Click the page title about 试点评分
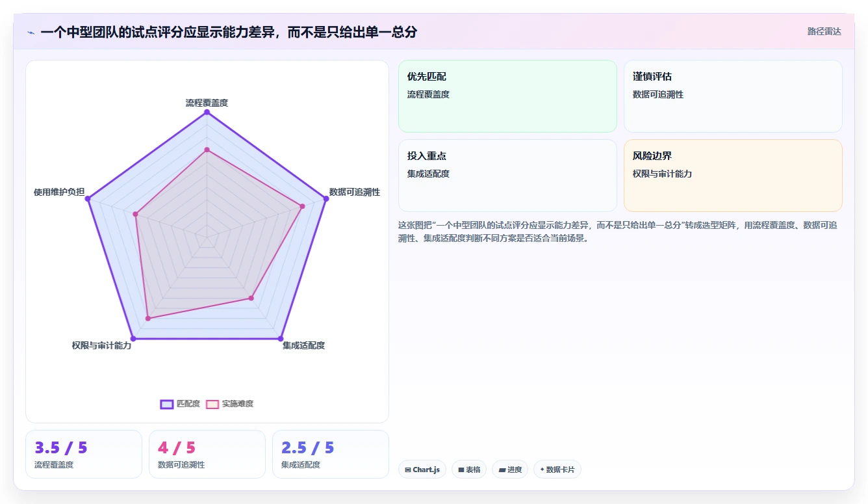Image resolution: width=868 pixels, height=504 pixels. tap(229, 32)
